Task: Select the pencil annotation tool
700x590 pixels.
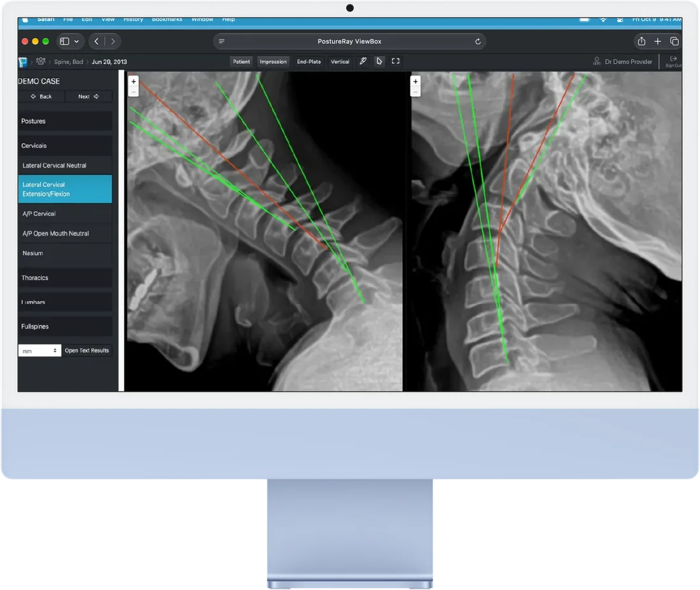Action: point(363,61)
